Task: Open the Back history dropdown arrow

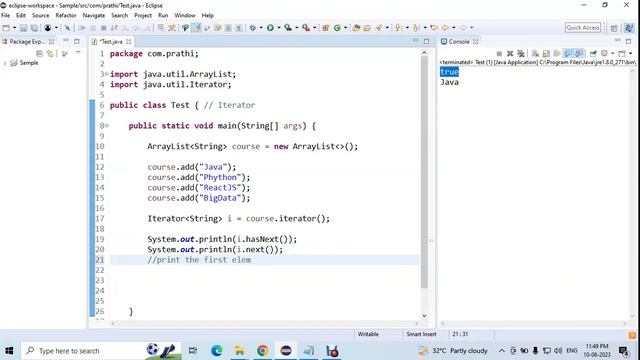Action: tap(453, 28)
